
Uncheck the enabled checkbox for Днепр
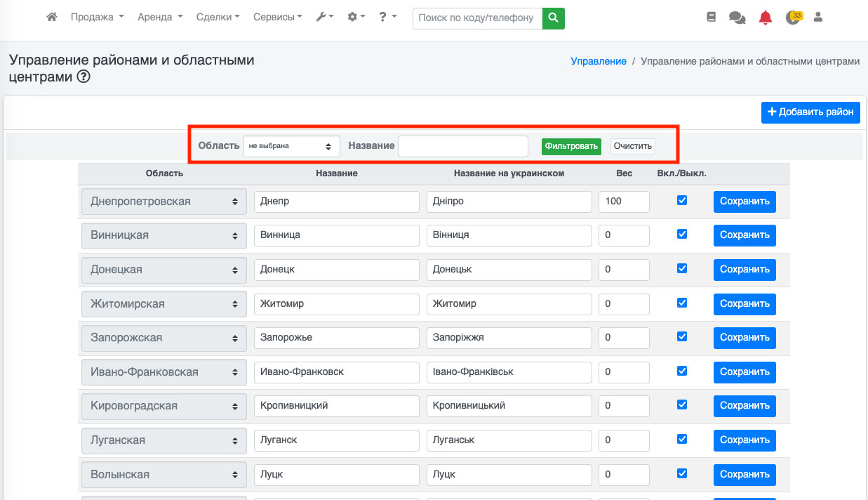(x=682, y=200)
